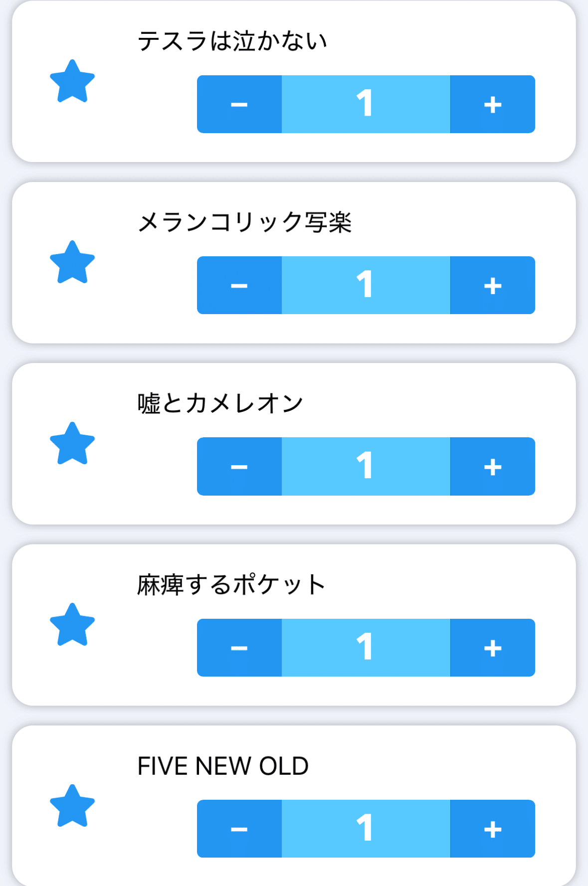
Task: Tap plus on 麻痺するポケット stepper
Action: coord(492,648)
